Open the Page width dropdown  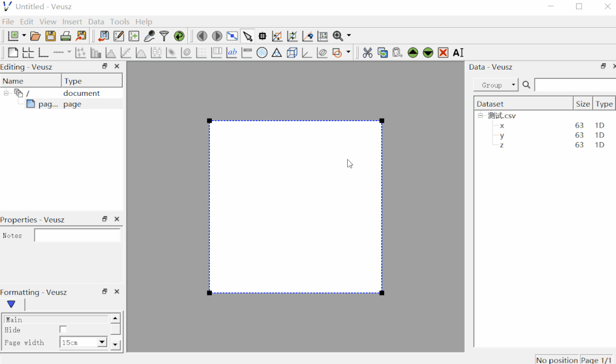(102, 342)
